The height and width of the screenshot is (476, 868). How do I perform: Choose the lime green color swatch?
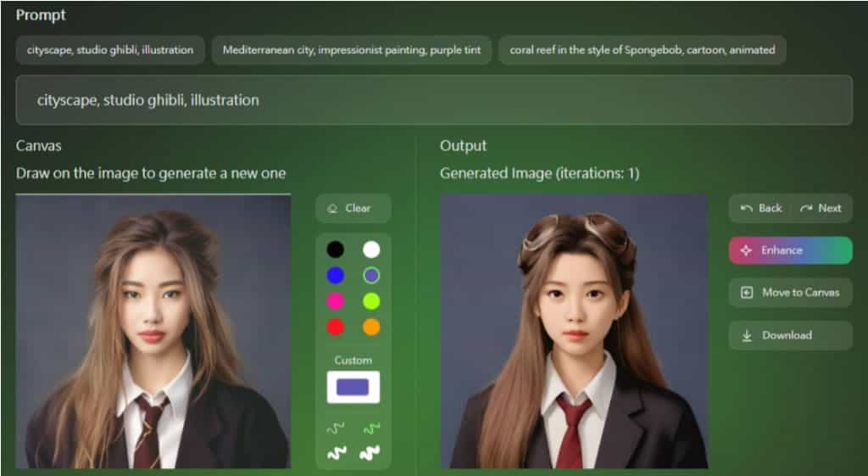click(x=371, y=301)
